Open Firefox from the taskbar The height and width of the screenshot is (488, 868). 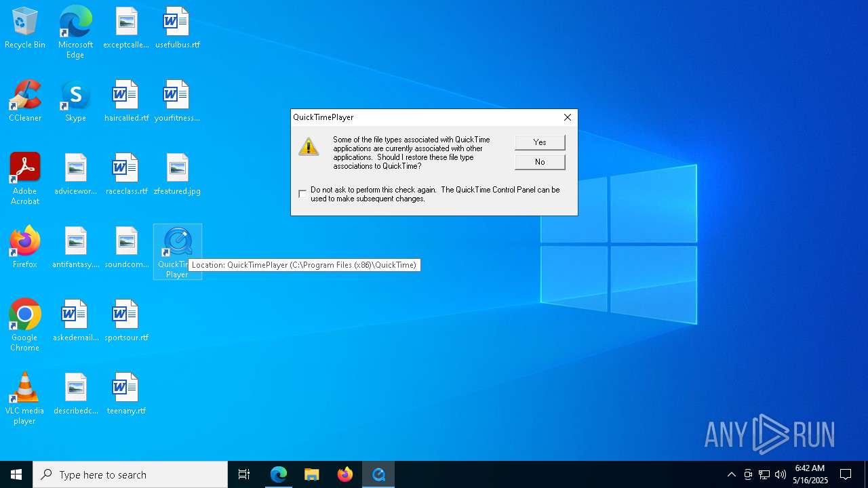tap(345, 474)
